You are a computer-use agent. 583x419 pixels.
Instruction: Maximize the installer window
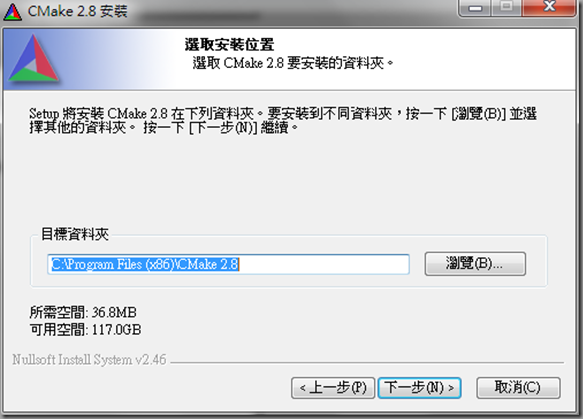tap(506, 8)
